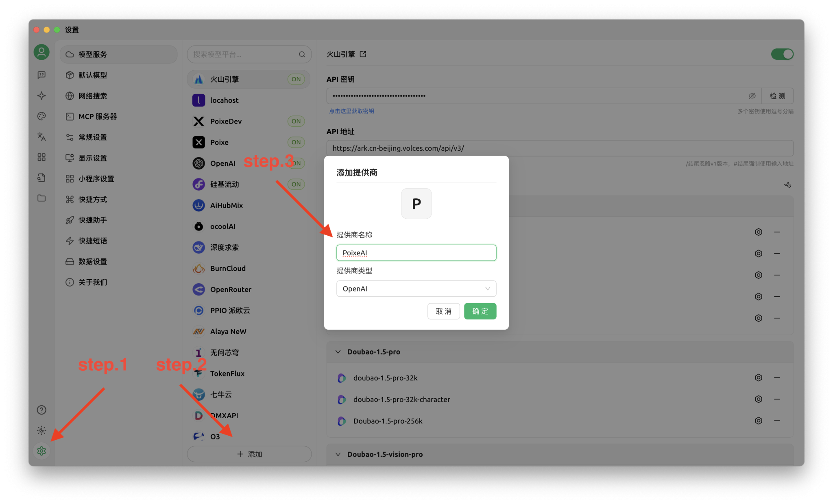Select the Alaya NeW provider row
Viewport: 833px width, 504px height.
click(x=249, y=331)
